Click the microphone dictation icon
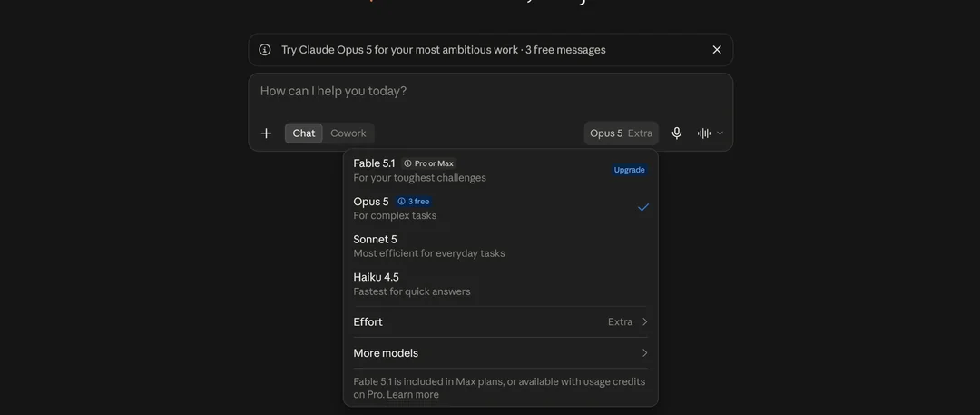 click(676, 133)
